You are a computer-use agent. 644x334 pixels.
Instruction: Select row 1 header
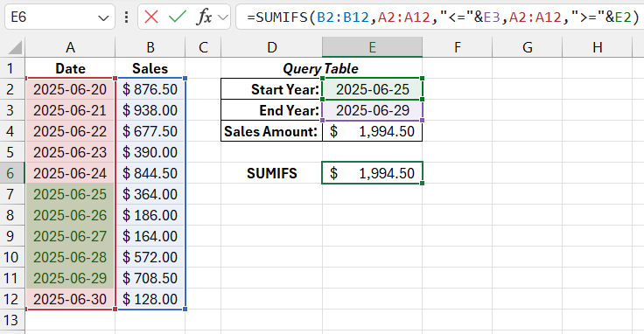pos(12,68)
